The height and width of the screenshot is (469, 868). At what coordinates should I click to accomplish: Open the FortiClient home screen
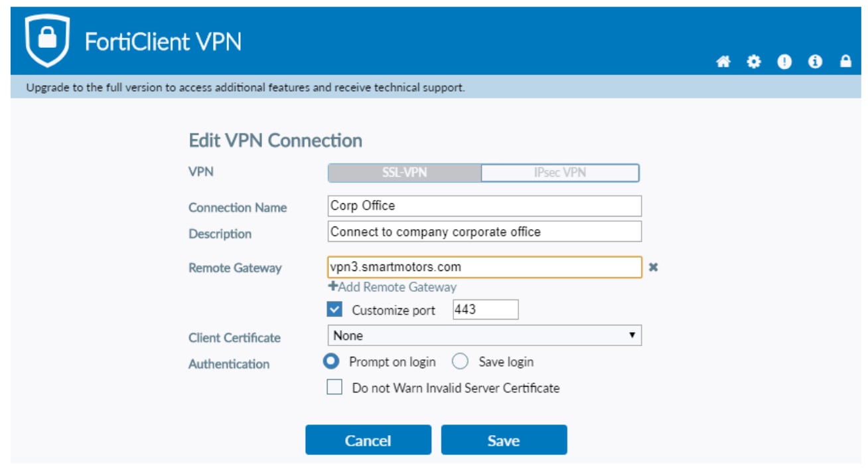(x=725, y=62)
